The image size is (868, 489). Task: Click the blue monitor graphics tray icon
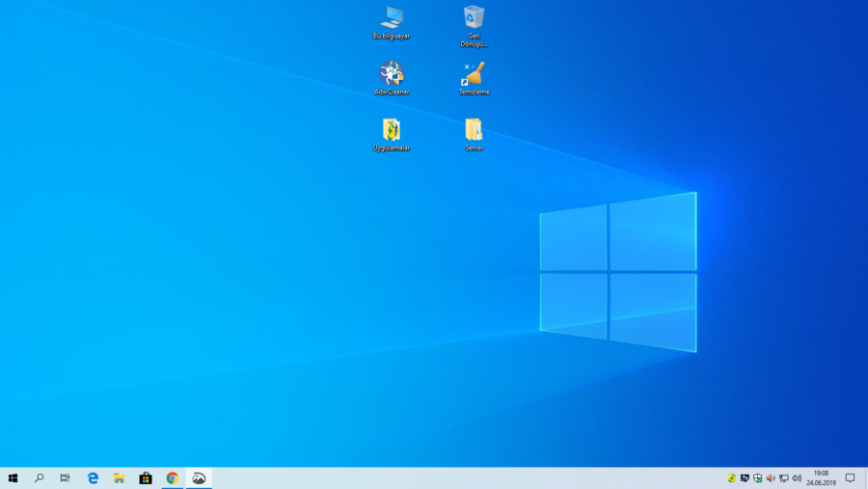746,478
